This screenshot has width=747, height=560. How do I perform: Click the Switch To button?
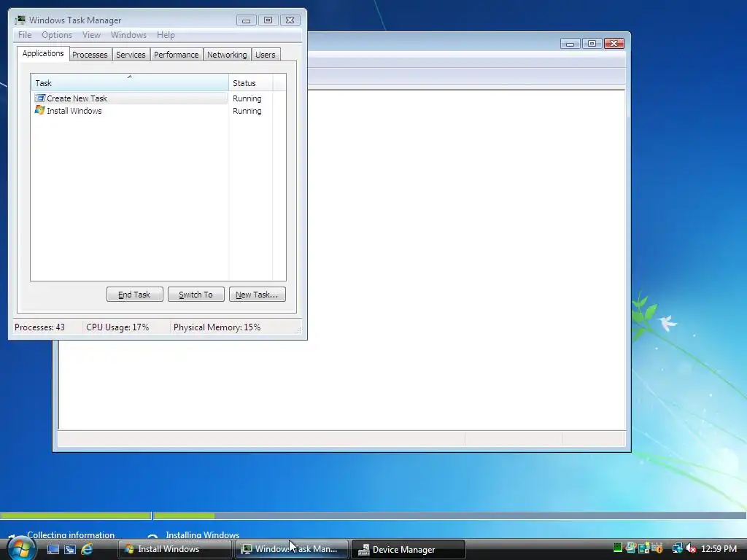[x=196, y=295]
